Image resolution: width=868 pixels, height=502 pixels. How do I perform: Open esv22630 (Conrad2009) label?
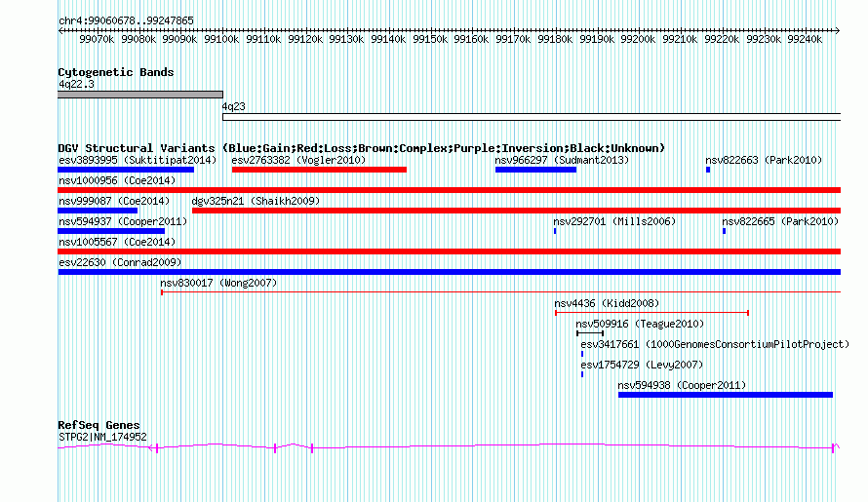pyautogui.click(x=120, y=262)
